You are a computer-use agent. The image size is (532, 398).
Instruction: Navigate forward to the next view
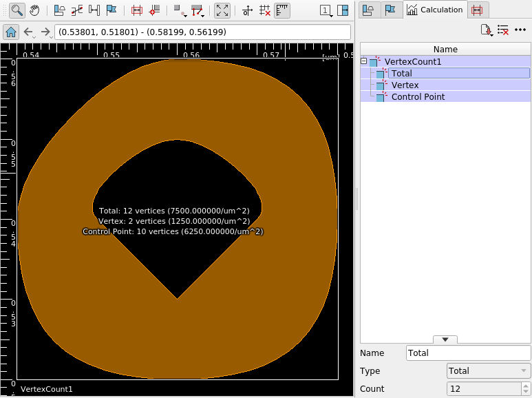point(46,32)
